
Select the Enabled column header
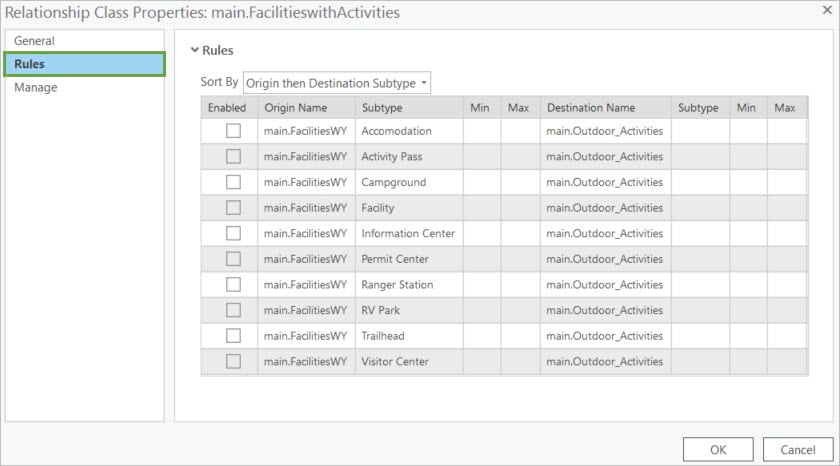(x=229, y=108)
